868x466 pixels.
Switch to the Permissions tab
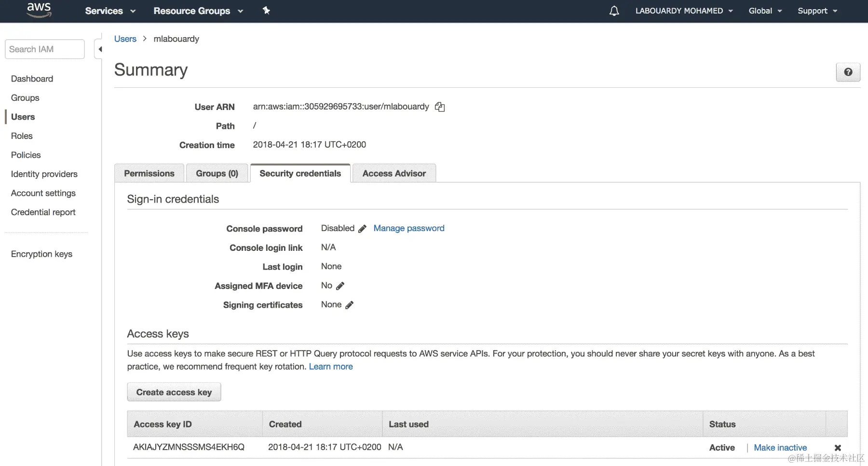[x=149, y=174]
